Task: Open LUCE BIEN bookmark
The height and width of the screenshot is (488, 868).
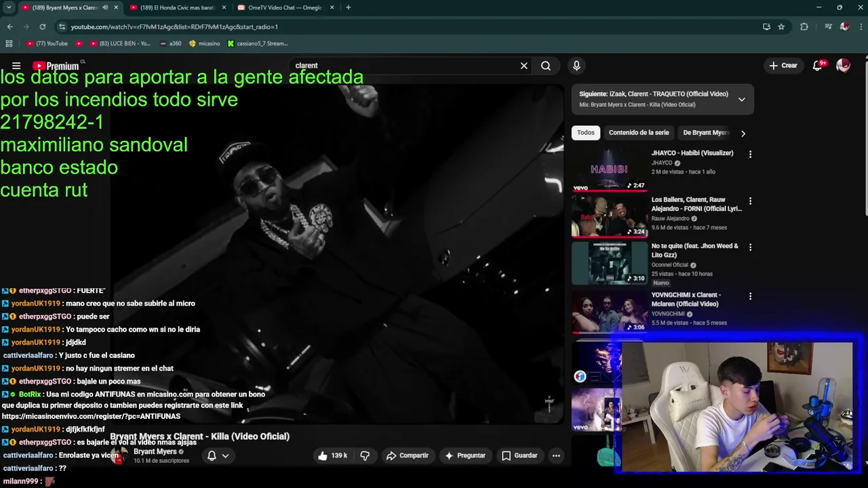Action: coord(119,43)
